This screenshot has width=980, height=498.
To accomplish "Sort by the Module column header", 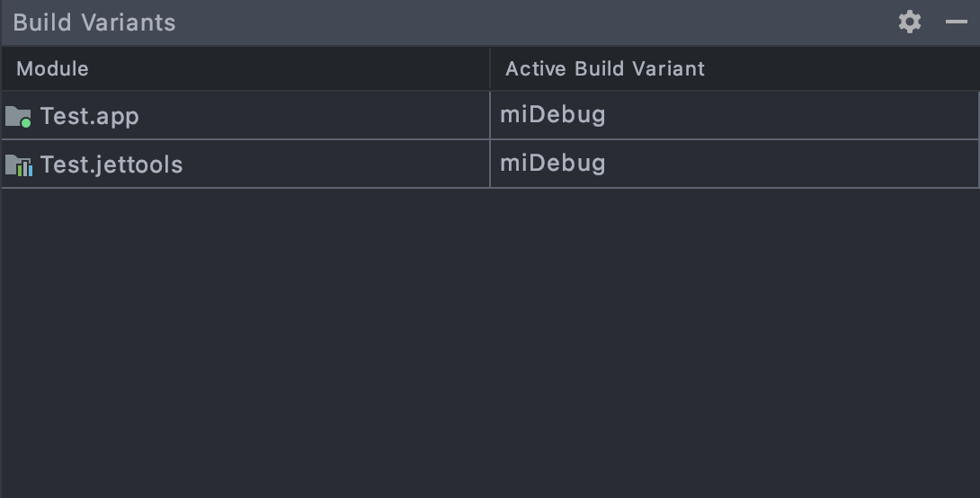I will coord(52,69).
